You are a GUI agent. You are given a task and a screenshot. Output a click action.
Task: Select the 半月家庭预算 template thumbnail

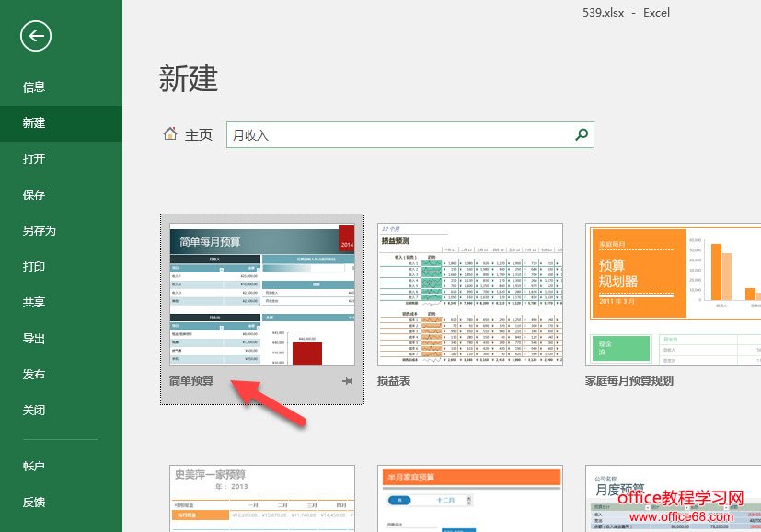click(470, 498)
